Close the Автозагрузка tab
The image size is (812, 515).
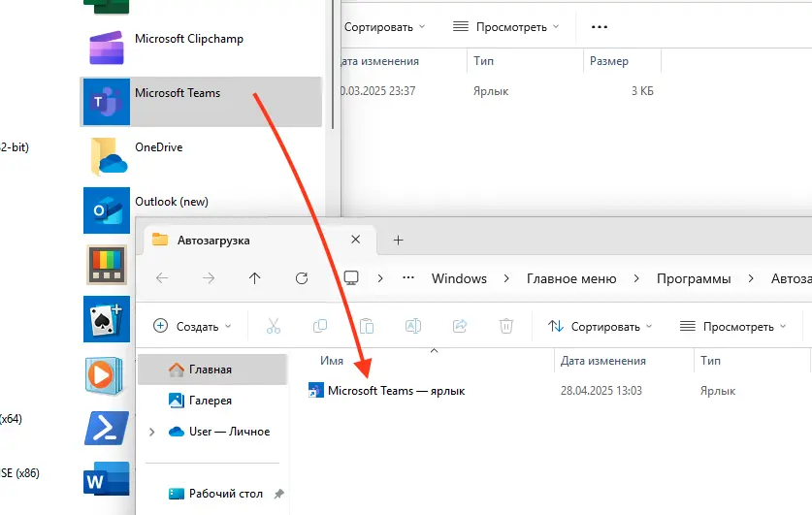(355, 240)
